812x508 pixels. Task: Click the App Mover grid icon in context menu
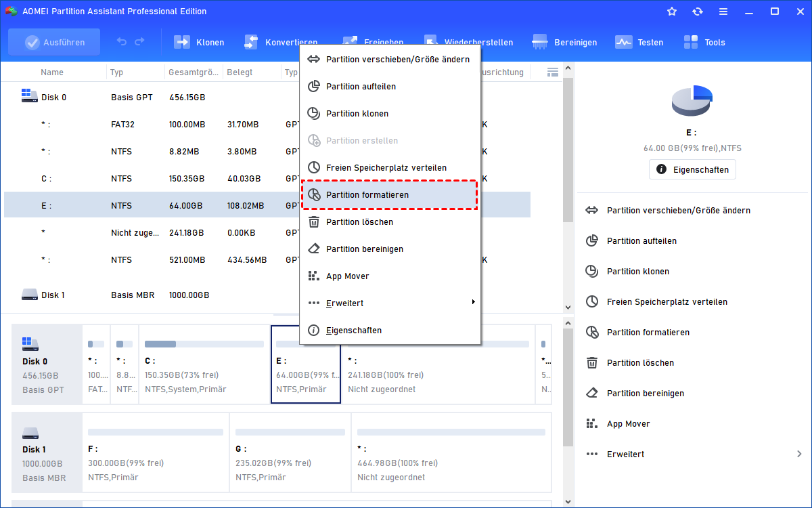[x=314, y=276]
